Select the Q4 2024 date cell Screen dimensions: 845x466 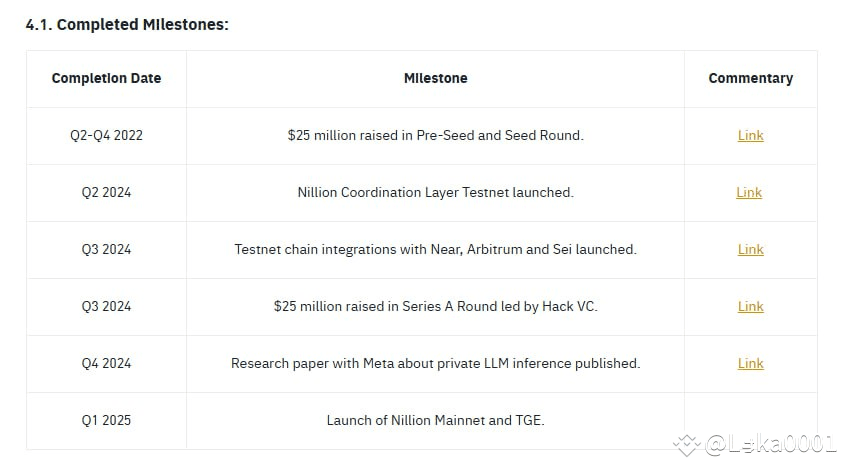pos(106,363)
